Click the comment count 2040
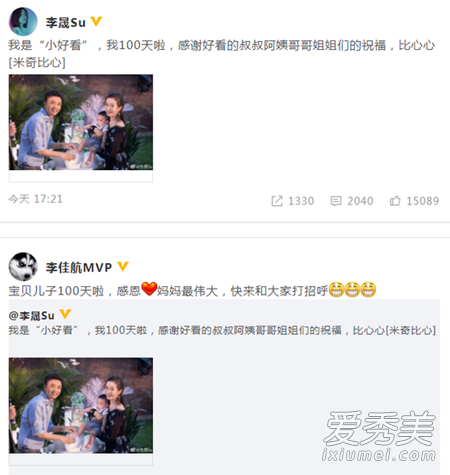Screen dimensions: 450x475 point(360,201)
